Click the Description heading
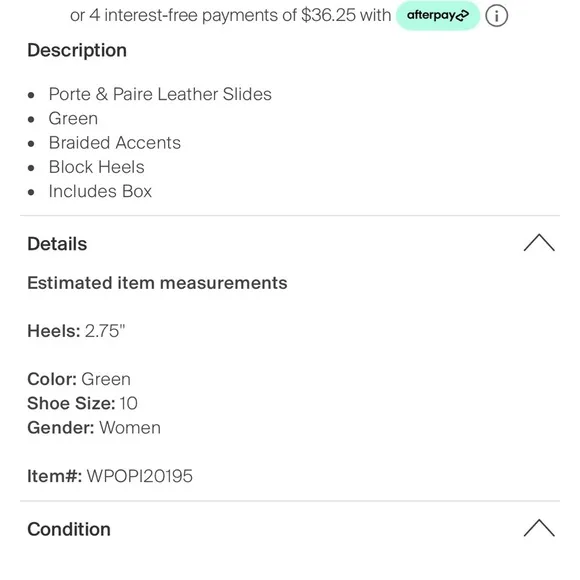This screenshot has width=580, height=580. click(x=77, y=50)
